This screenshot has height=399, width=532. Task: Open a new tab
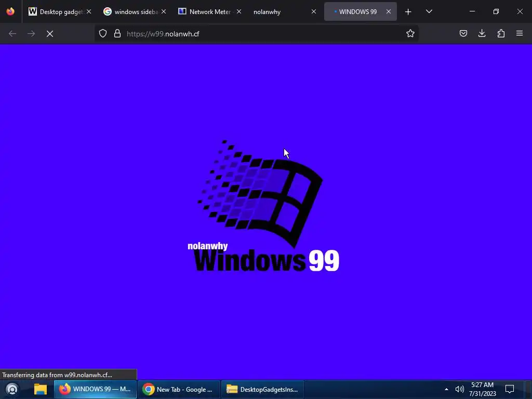[408, 12]
